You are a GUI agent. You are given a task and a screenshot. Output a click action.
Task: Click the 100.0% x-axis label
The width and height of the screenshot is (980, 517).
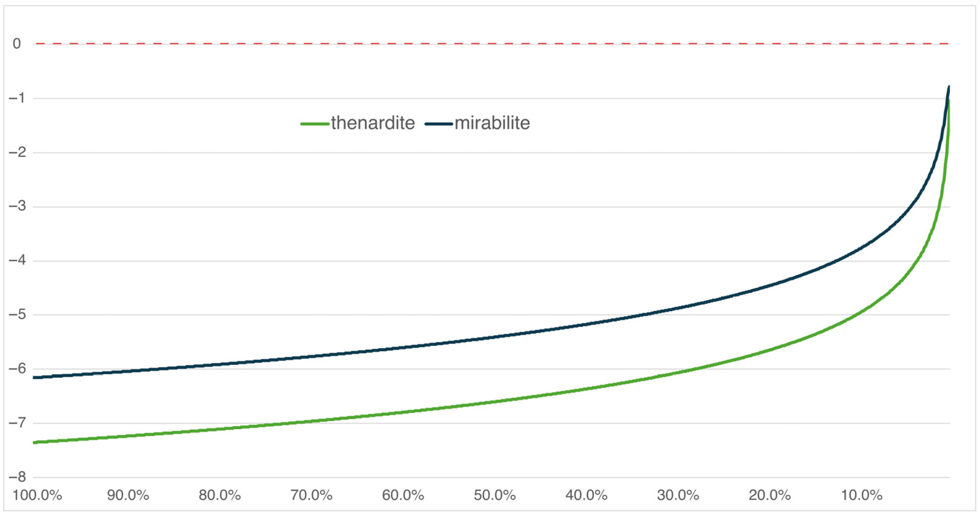click(x=37, y=495)
